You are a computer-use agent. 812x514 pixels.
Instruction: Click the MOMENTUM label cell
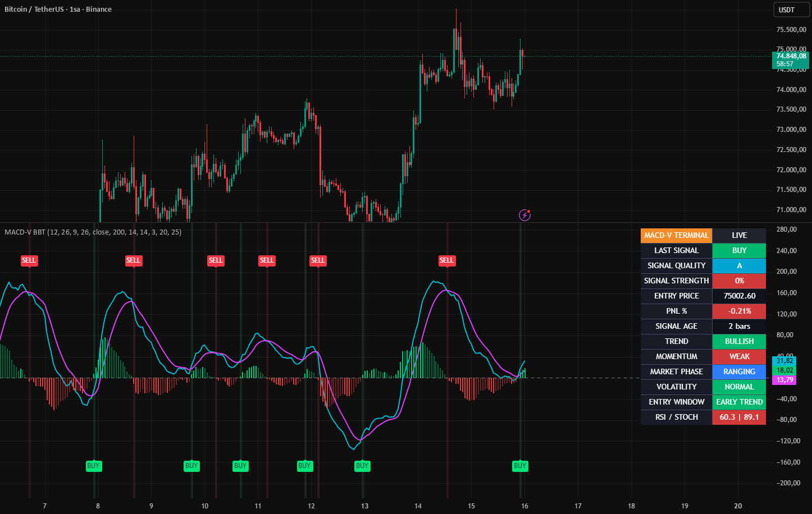(x=676, y=357)
